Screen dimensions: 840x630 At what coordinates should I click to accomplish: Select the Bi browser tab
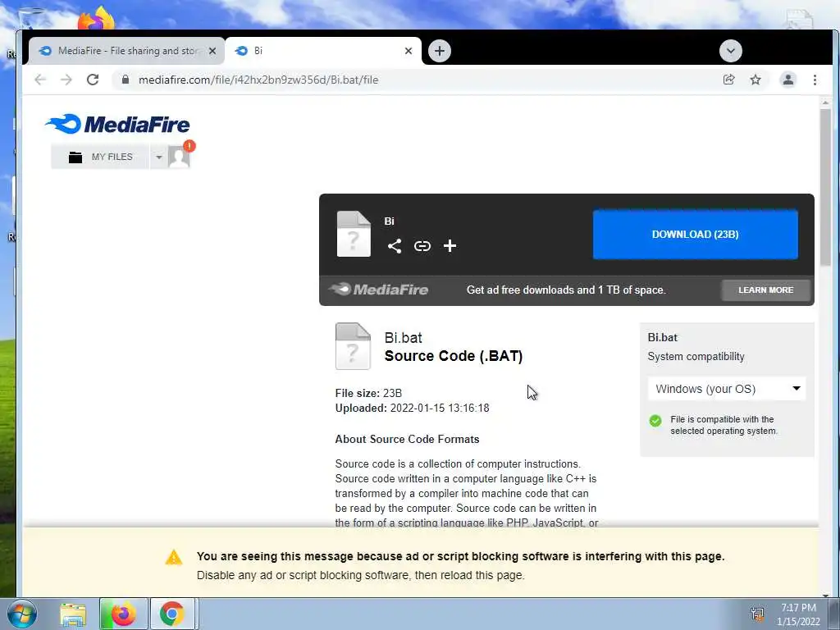point(323,51)
